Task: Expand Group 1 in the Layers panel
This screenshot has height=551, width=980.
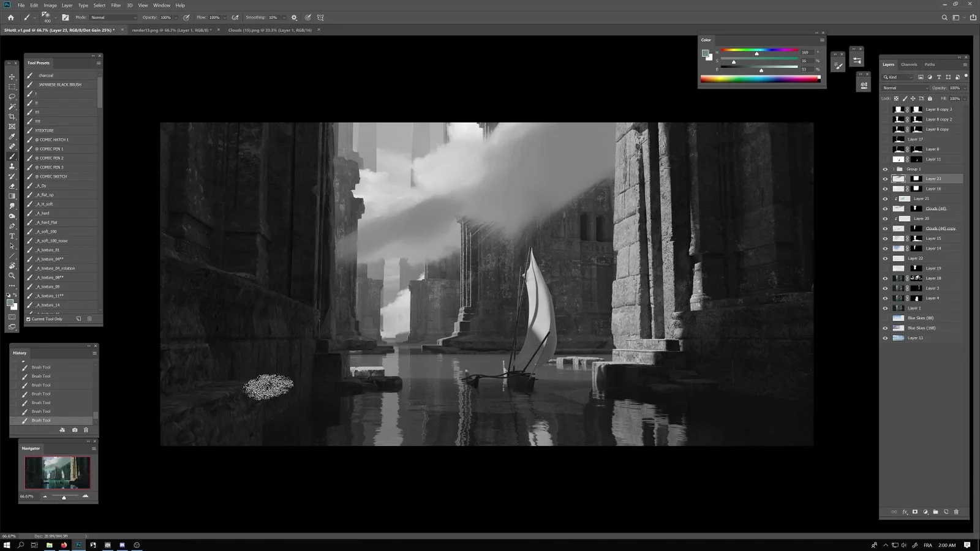Action: pyautogui.click(x=892, y=169)
